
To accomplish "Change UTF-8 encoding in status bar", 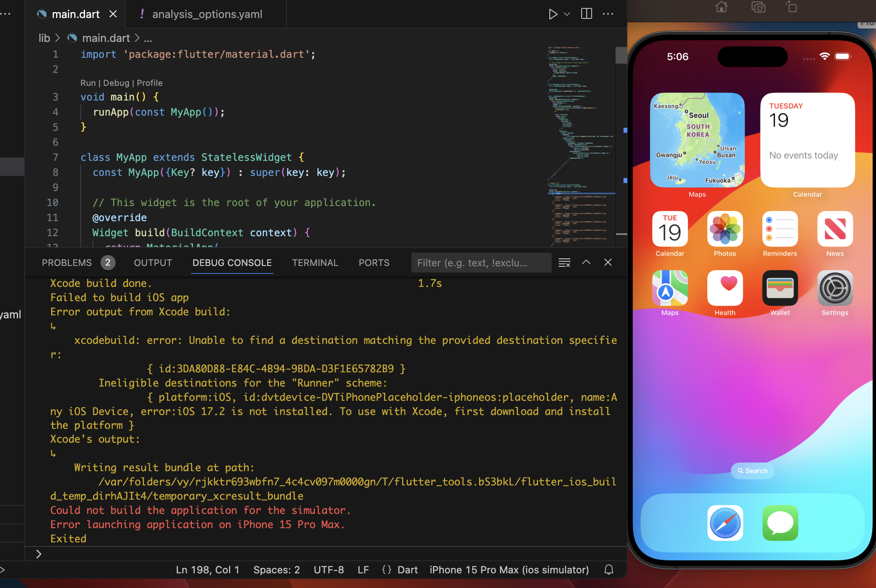I will point(329,570).
